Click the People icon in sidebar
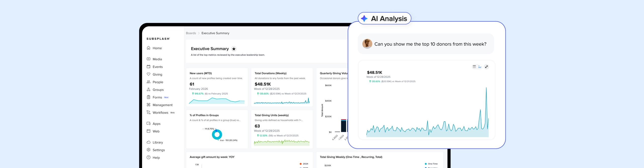 click(148, 82)
